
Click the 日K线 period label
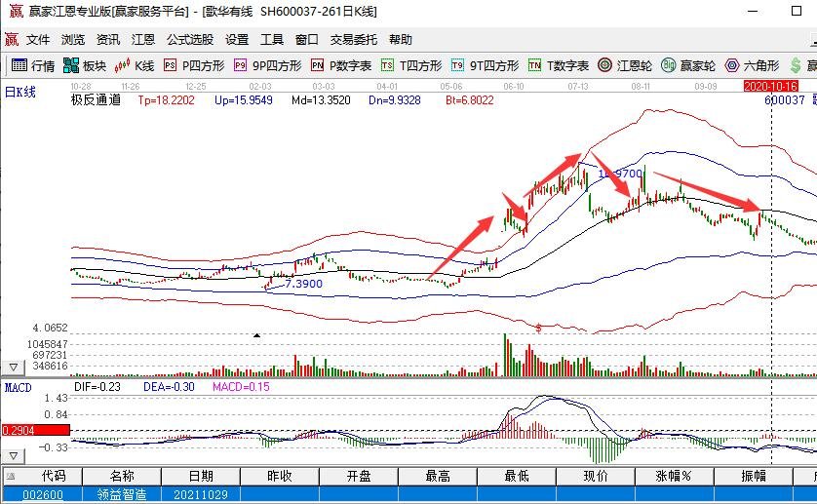(20, 93)
